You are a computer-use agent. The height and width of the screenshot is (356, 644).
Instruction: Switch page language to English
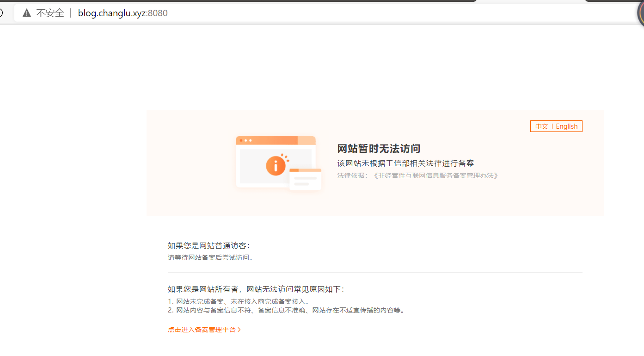(x=567, y=126)
